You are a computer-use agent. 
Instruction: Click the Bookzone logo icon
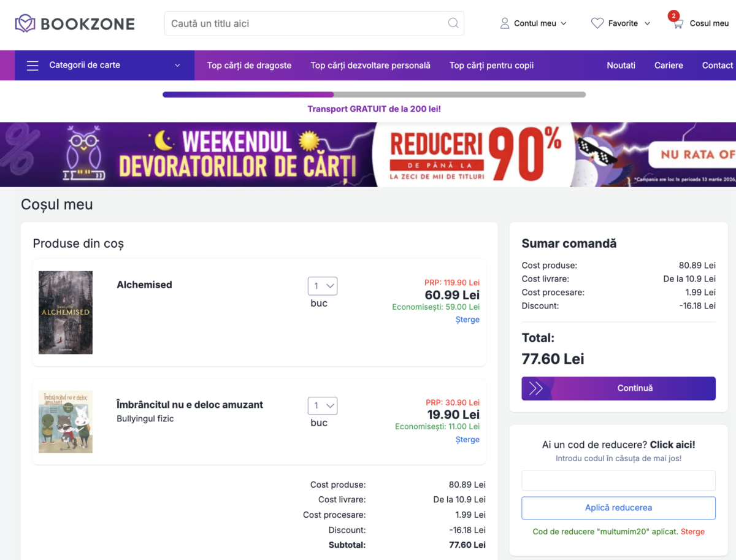(x=25, y=24)
